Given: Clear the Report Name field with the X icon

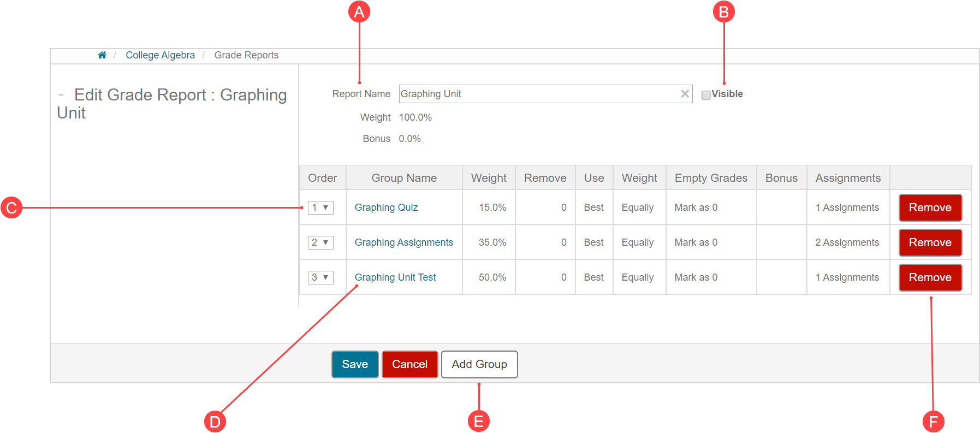Looking at the screenshot, I should tap(685, 94).
